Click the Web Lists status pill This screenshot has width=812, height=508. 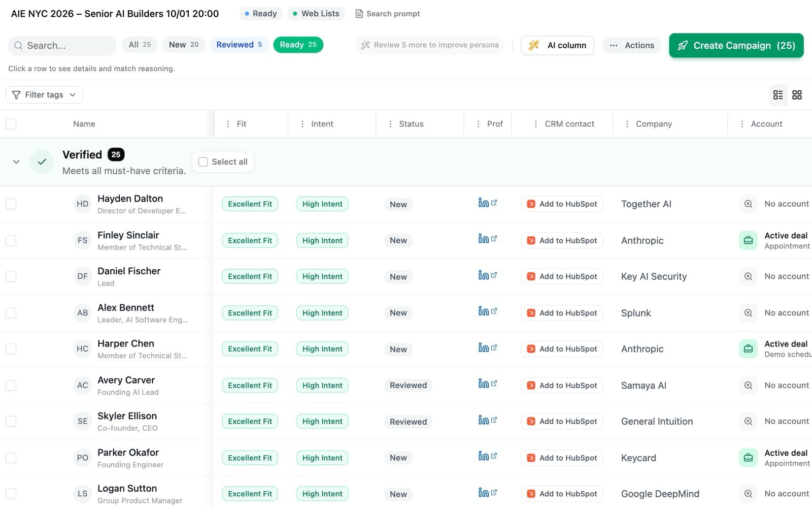pyautogui.click(x=316, y=14)
